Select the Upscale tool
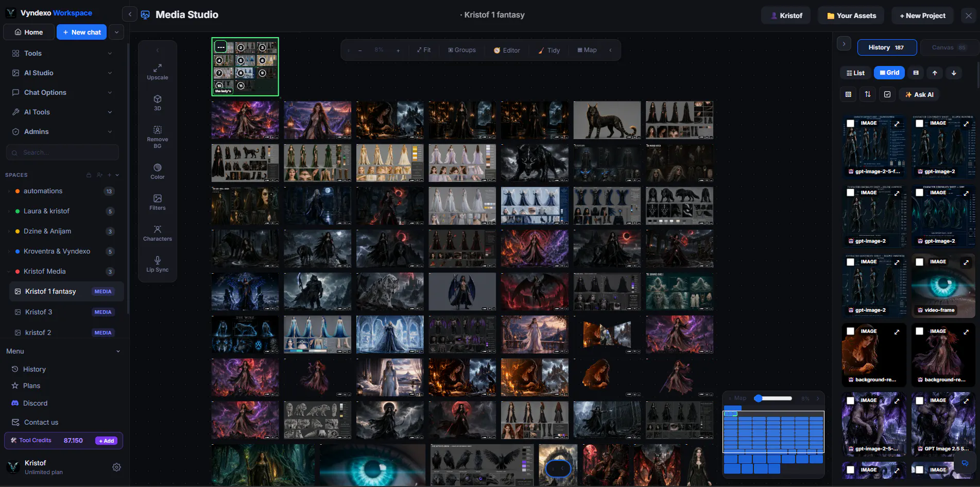980x487 pixels. coord(158,72)
